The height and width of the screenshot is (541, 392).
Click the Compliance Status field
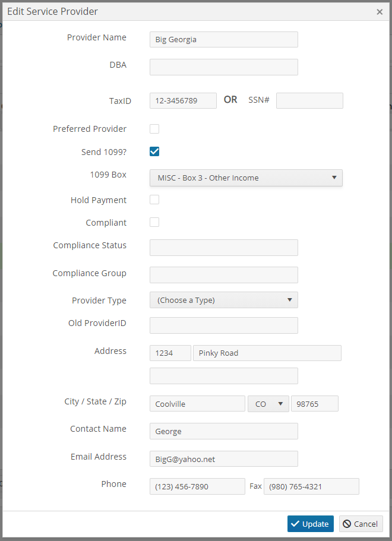(x=223, y=248)
